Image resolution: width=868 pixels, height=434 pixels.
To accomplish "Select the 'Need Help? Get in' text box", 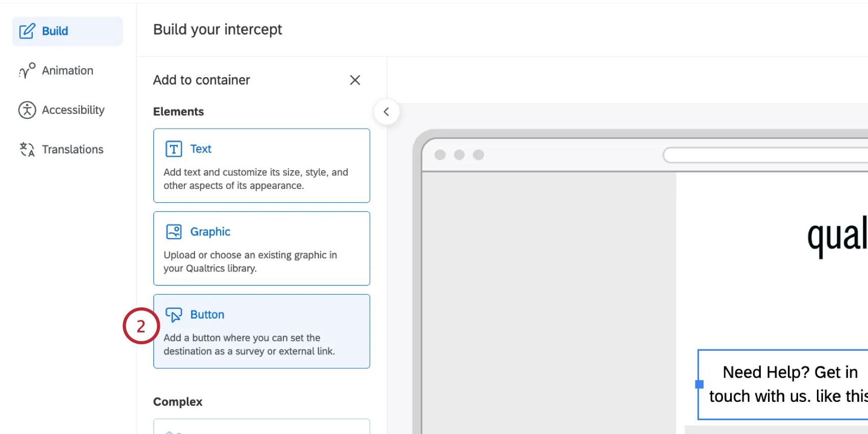I will point(783,384).
